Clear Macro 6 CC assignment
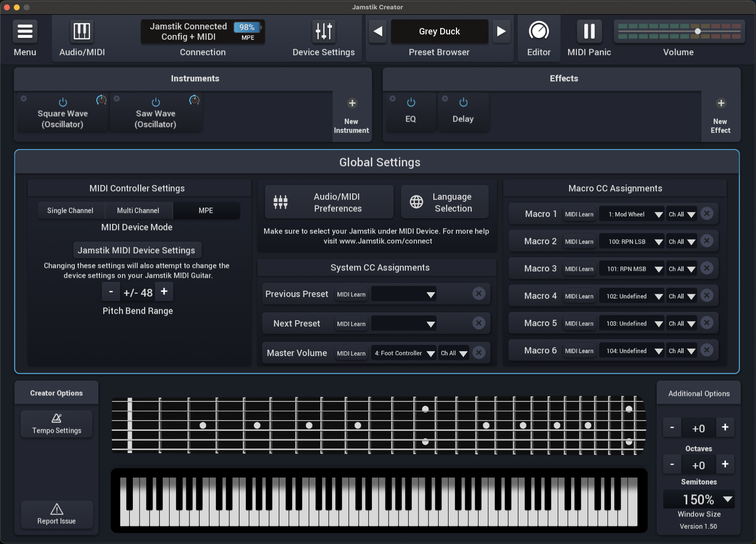Image resolution: width=756 pixels, height=544 pixels. click(707, 350)
